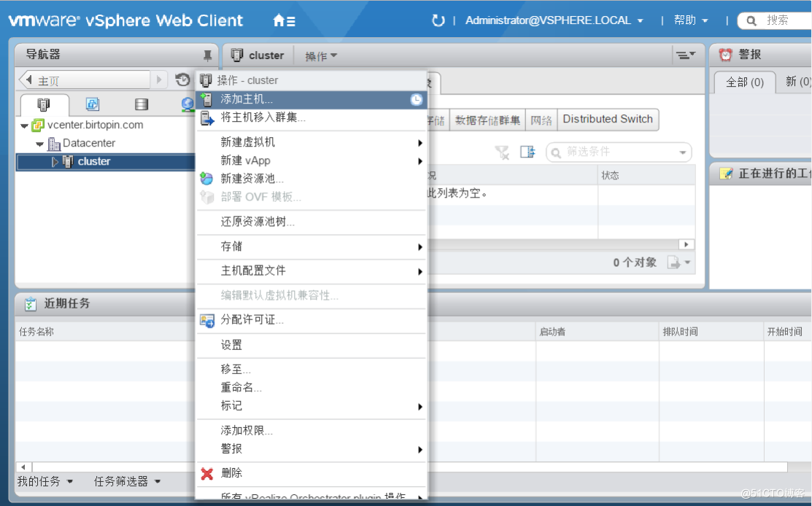Click the Recent Tasks panel icon

(31, 304)
